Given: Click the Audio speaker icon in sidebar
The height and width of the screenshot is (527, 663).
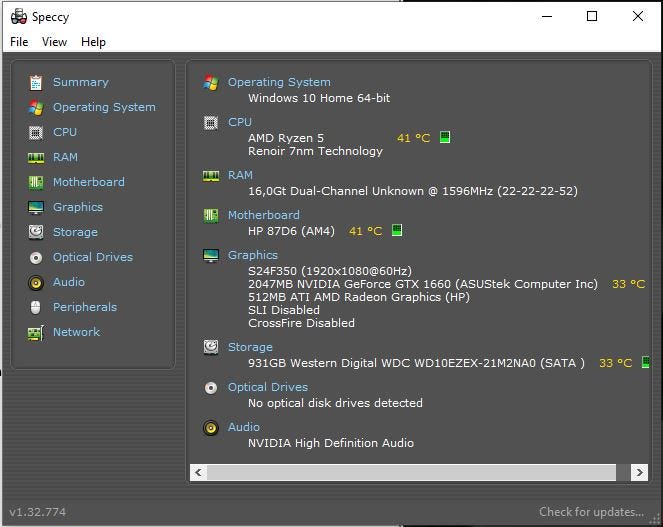Looking at the screenshot, I should coord(36,283).
